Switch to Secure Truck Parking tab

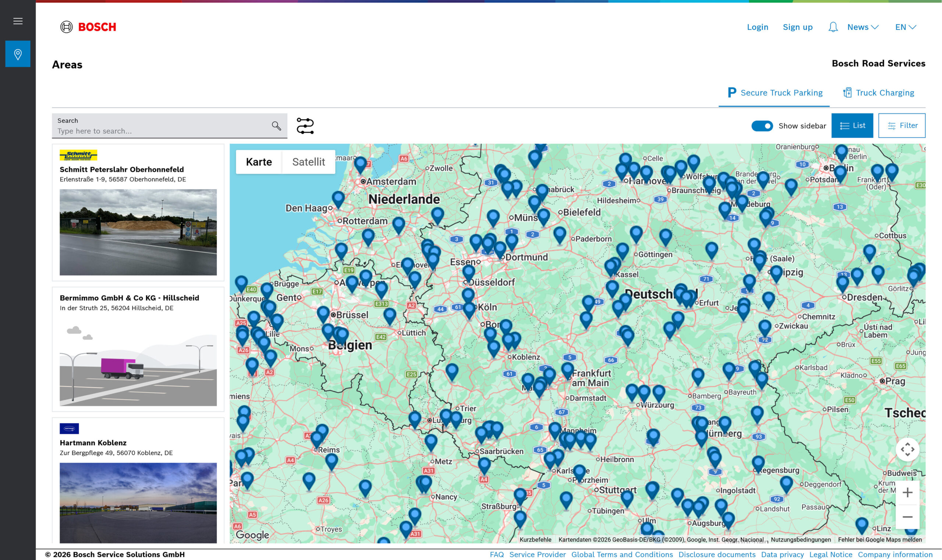click(x=775, y=93)
